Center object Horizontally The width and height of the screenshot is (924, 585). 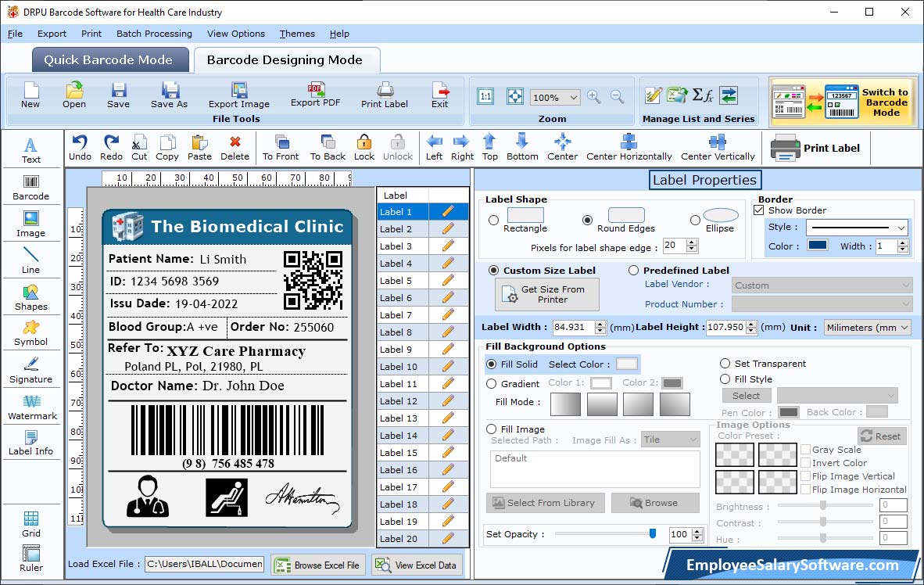click(629, 148)
